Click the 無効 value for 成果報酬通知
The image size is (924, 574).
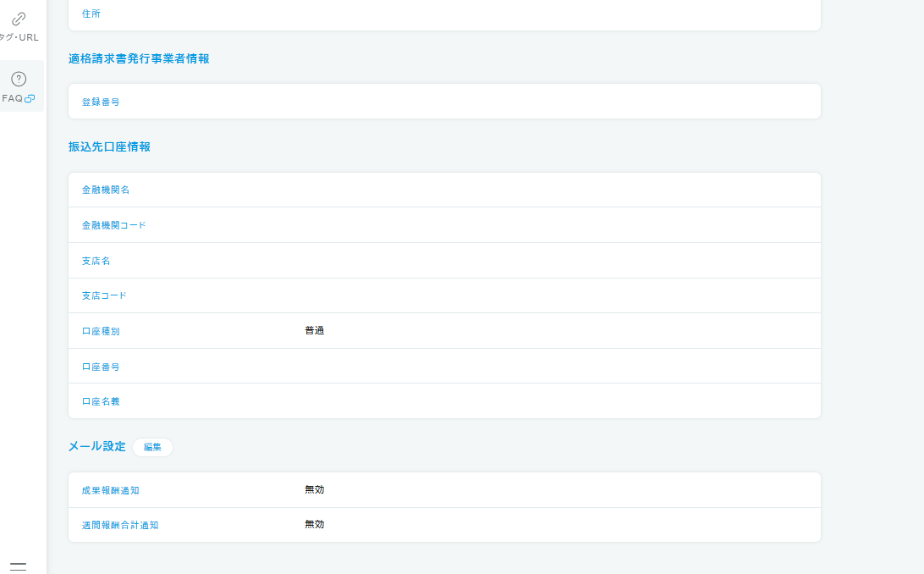pos(314,490)
